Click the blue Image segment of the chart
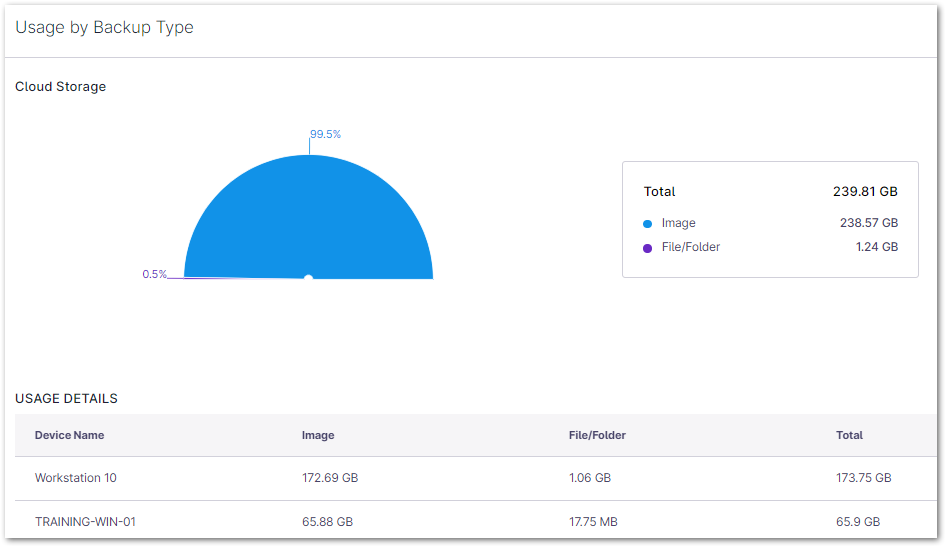946x547 pixels. pos(308,215)
